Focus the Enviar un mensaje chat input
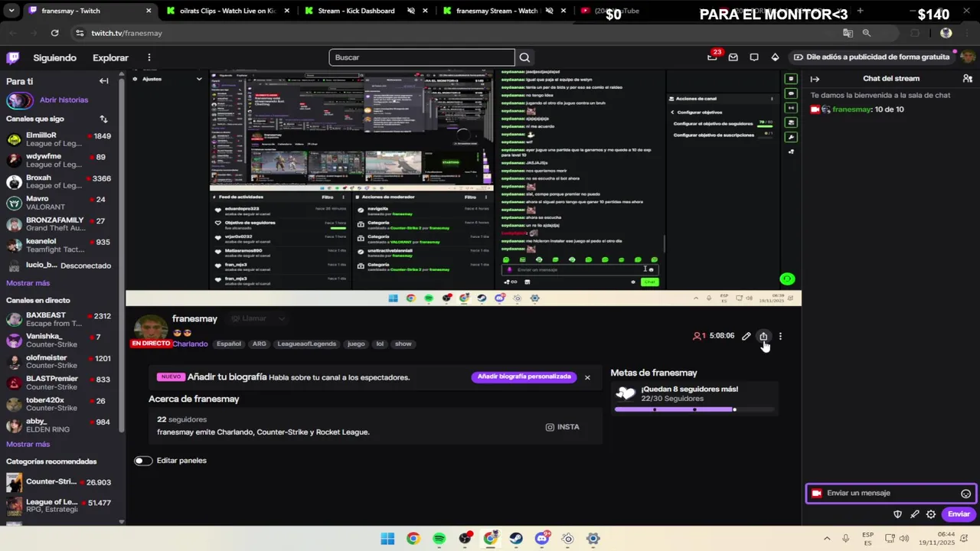980x551 pixels. point(890,494)
